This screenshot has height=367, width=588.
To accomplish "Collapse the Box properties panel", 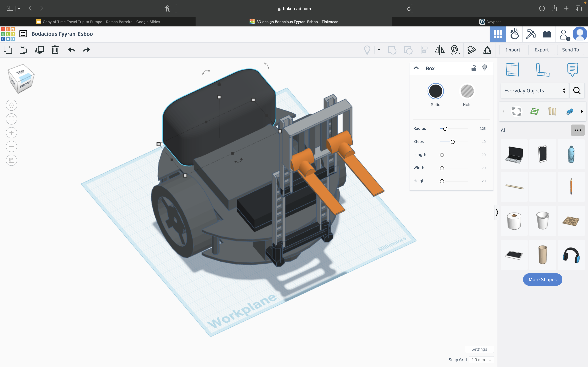I will [x=416, y=68].
